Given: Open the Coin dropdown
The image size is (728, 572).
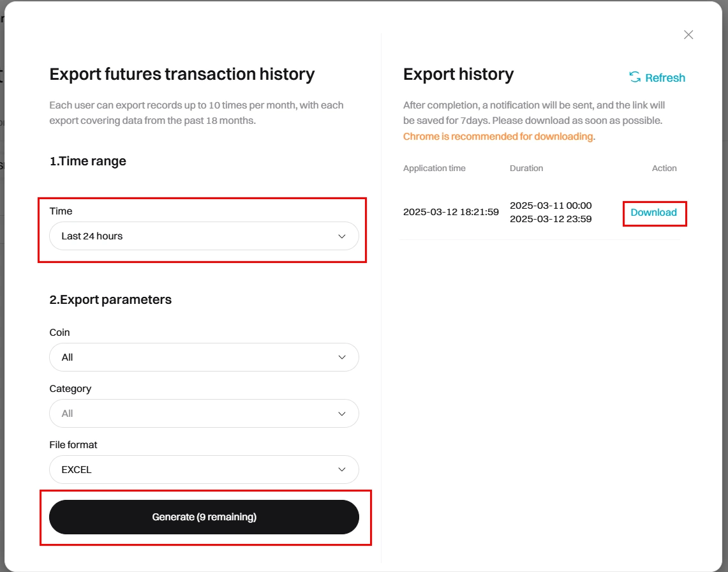Looking at the screenshot, I should [x=204, y=357].
